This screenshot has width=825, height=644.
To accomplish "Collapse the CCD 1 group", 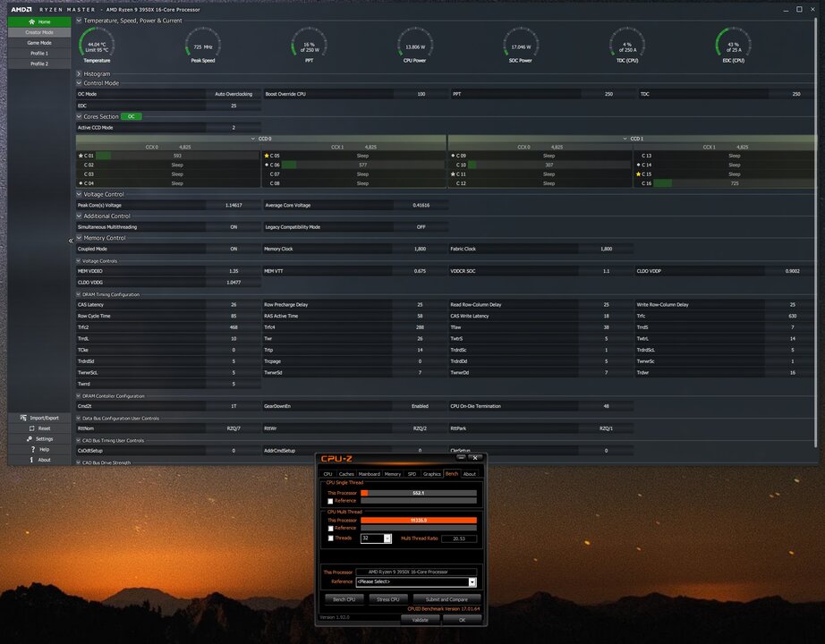I will click(x=625, y=139).
